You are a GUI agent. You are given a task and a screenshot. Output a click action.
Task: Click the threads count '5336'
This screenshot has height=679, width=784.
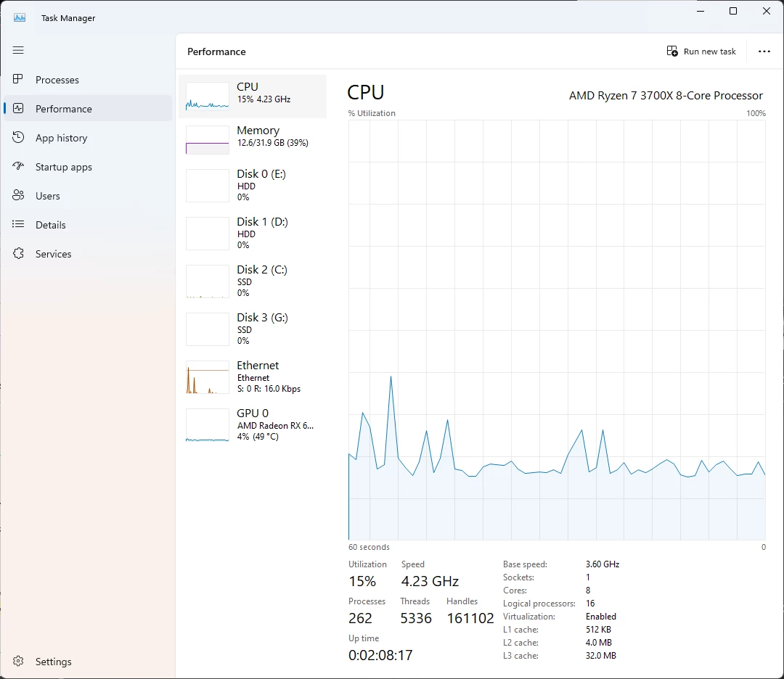415,618
